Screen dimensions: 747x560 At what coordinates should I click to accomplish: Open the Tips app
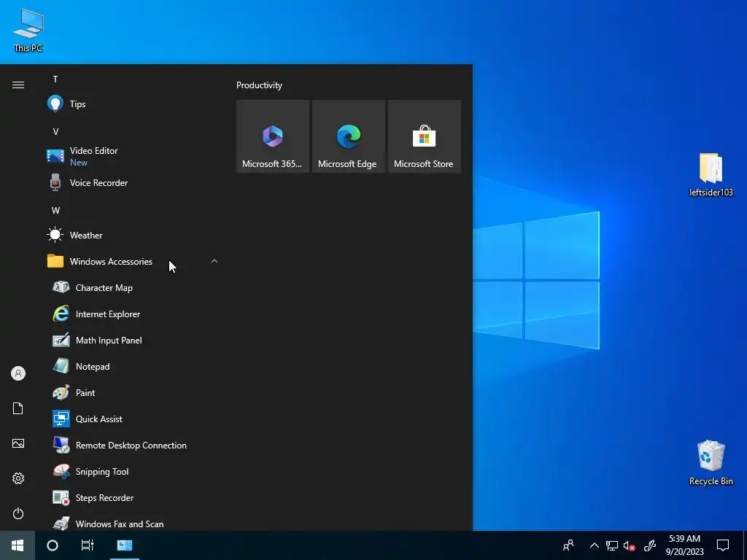point(132,104)
